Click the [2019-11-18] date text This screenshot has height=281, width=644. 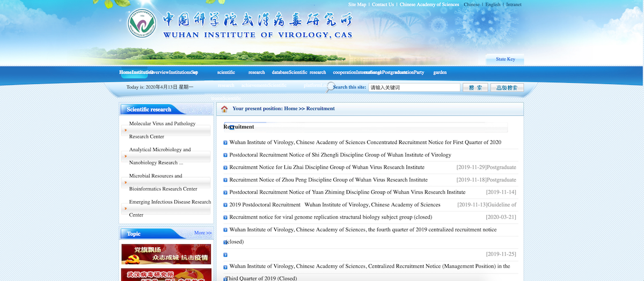(x=471, y=179)
